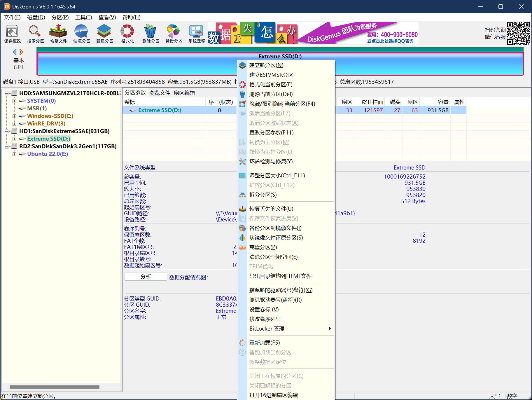
Task: Open the BitLocker 管理 submenu
Action: pos(286,329)
